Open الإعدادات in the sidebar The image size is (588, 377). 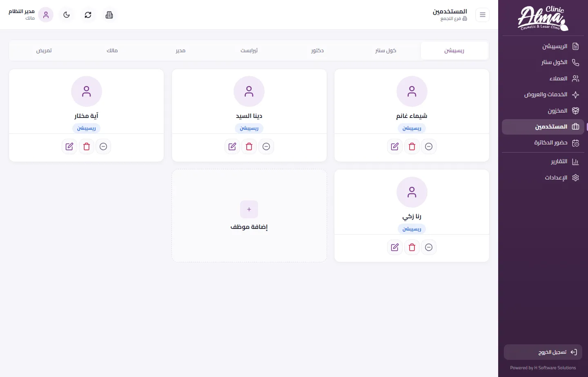click(543, 177)
